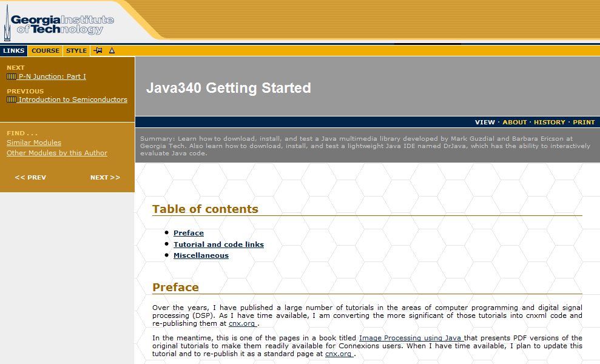Click the Summary paragraph text

365,146
